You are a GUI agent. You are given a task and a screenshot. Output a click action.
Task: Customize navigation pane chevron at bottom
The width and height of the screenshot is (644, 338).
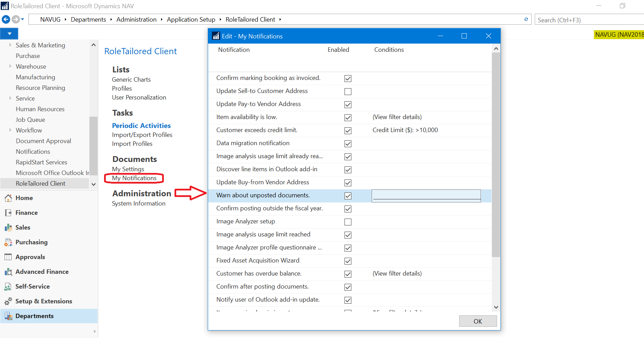pyautogui.click(x=94, y=331)
